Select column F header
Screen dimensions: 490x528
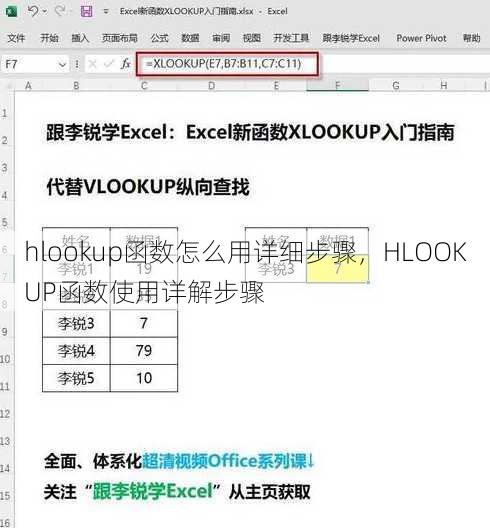coord(337,86)
